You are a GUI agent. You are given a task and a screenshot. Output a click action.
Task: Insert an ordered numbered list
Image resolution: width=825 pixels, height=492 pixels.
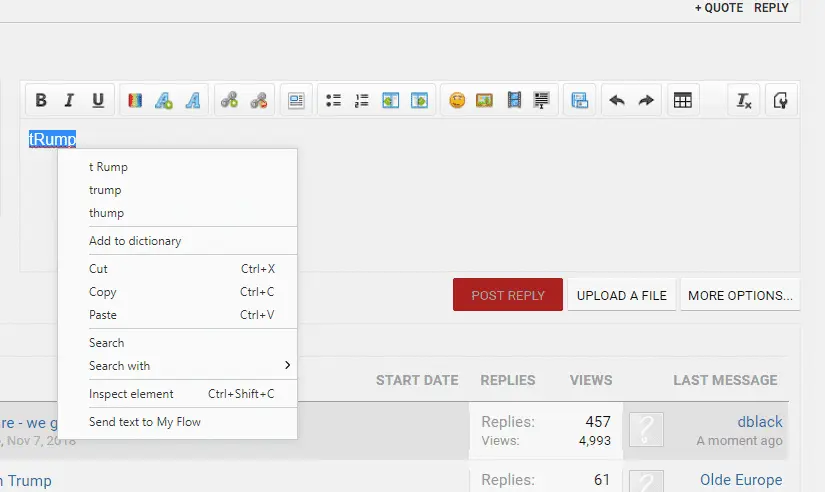point(361,100)
